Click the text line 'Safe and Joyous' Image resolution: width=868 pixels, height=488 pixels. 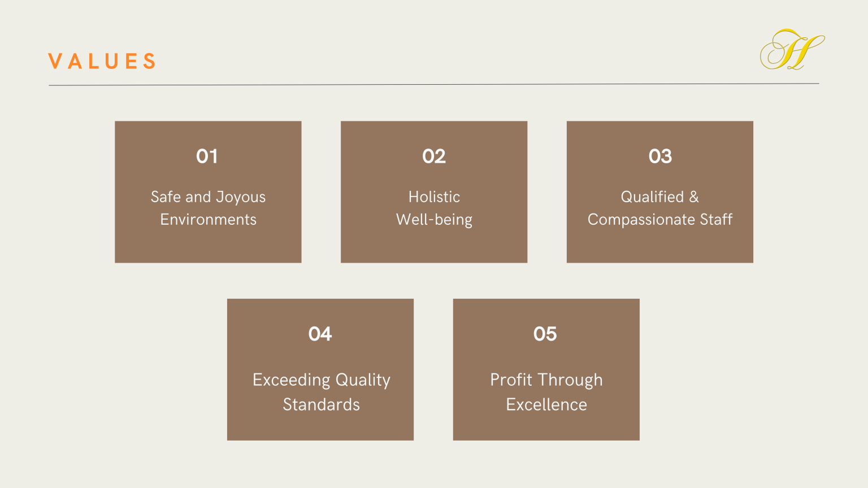click(x=208, y=197)
